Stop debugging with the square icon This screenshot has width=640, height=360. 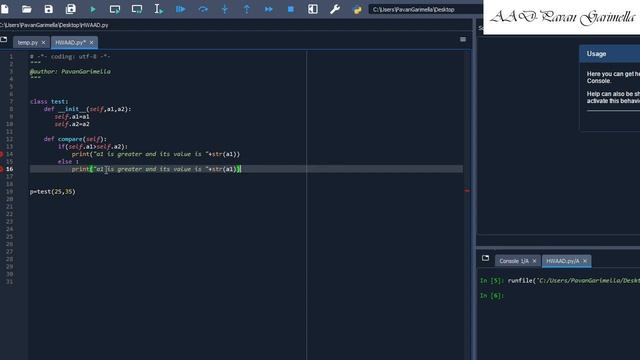tap(291, 9)
